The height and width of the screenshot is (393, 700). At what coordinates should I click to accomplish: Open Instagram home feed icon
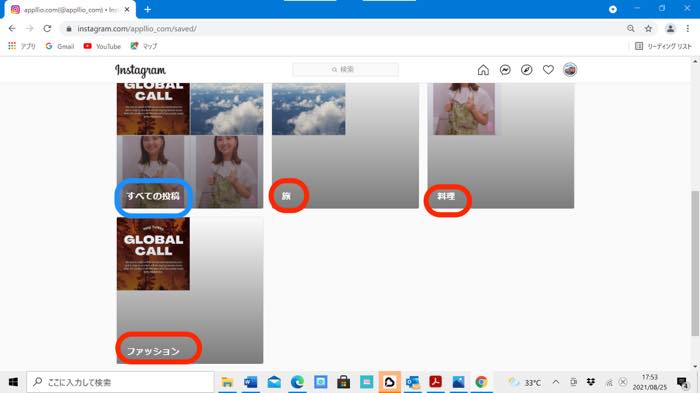tap(483, 70)
